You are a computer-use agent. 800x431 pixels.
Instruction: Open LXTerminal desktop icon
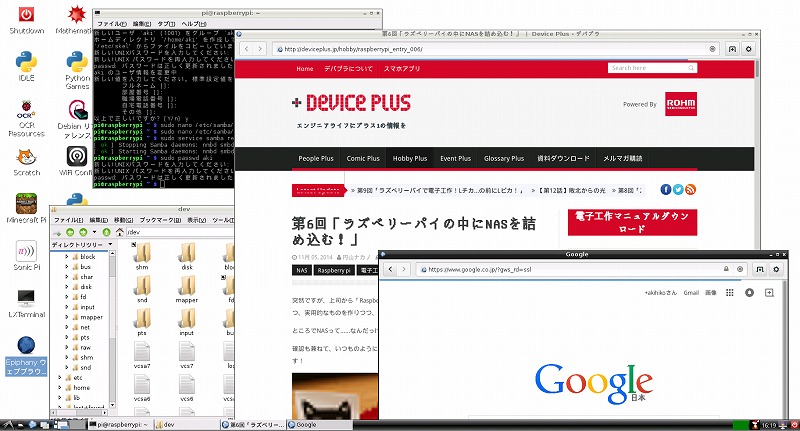(26, 303)
